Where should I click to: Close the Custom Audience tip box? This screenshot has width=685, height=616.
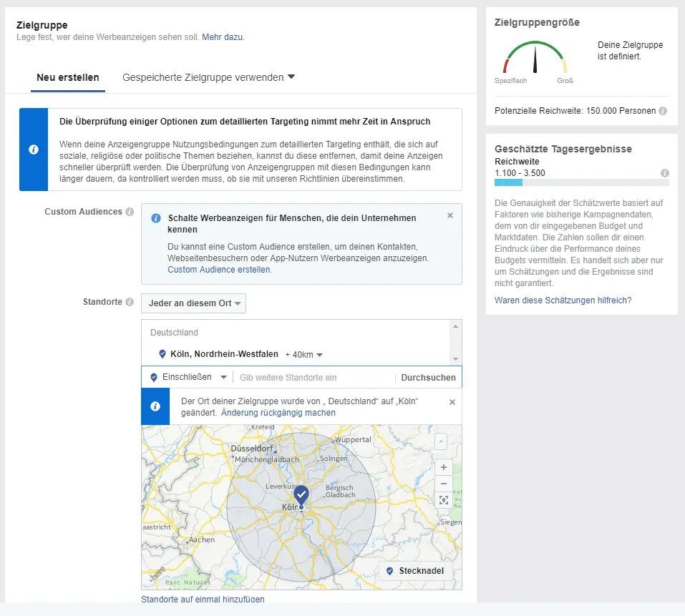point(450,215)
